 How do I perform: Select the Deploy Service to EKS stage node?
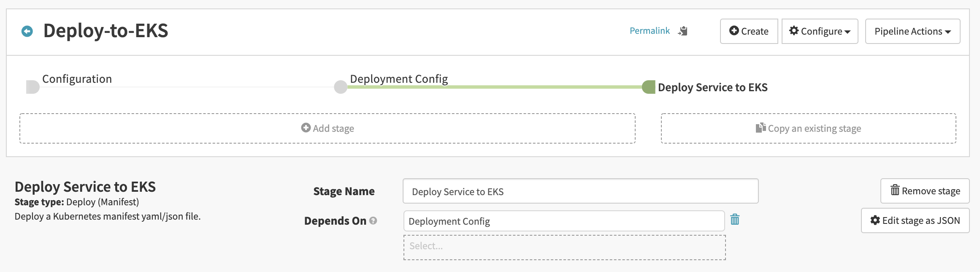[649, 87]
